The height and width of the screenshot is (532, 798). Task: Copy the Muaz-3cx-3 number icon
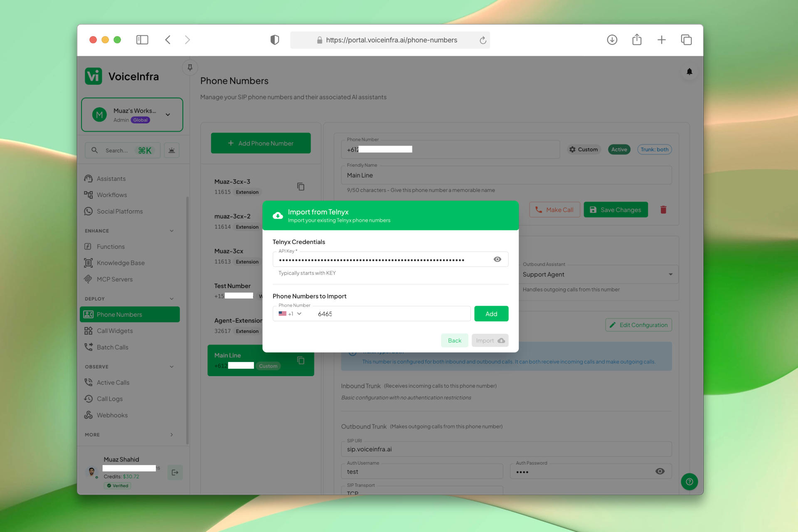[300, 187]
